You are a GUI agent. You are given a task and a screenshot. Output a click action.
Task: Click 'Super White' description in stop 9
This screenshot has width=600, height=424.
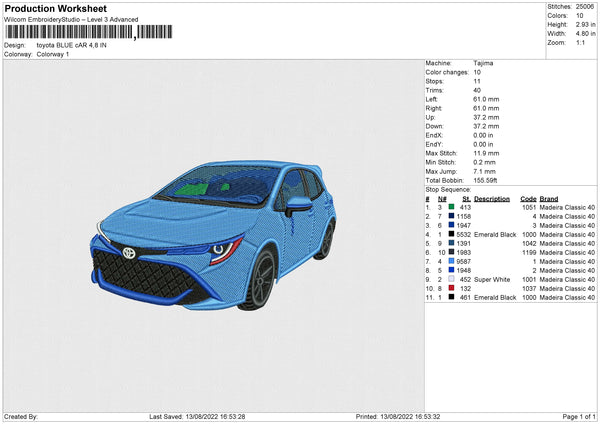click(x=492, y=279)
